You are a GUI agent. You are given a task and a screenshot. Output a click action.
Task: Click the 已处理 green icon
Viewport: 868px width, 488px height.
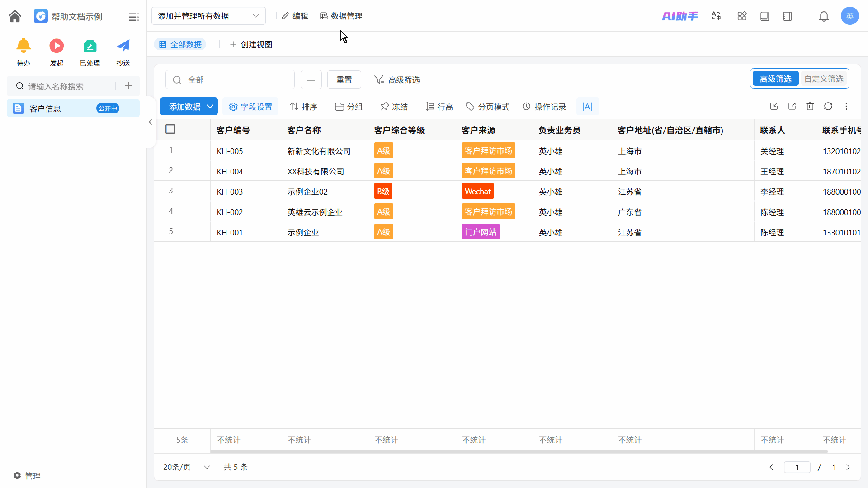90,46
